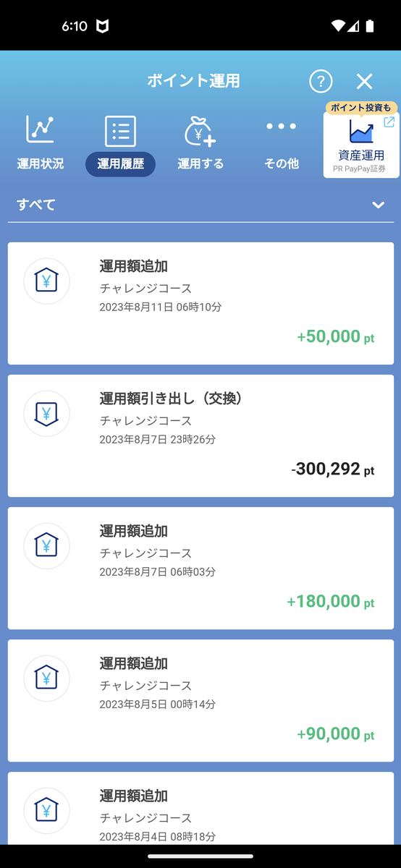The height and width of the screenshot is (868, 401).
Task: Open the +90,000 pt 運用額追加 entry
Action: (200, 700)
